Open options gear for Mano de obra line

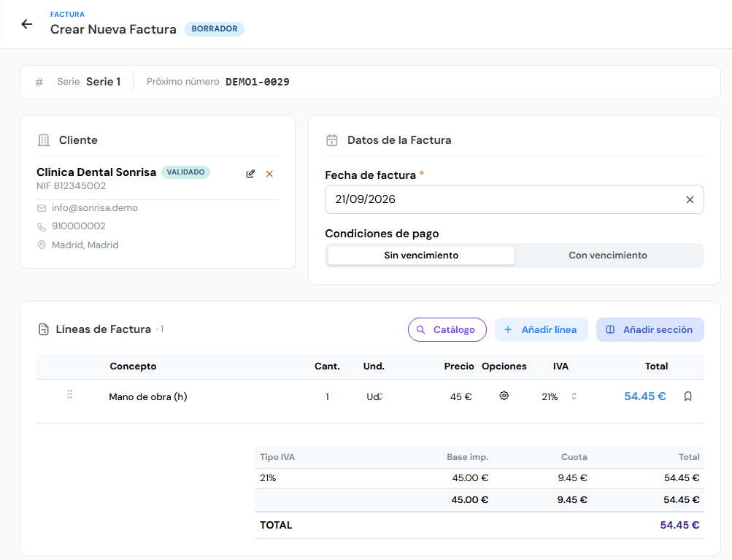click(x=504, y=396)
